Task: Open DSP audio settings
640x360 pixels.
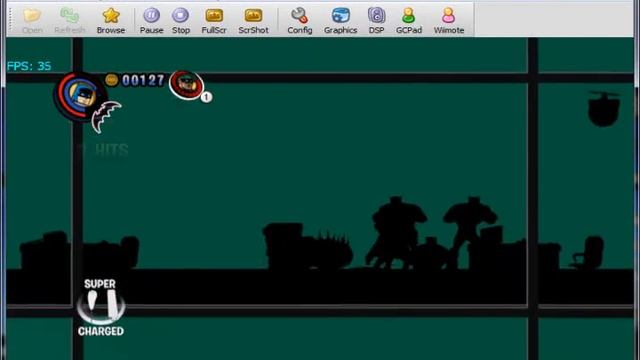Action: [x=376, y=21]
